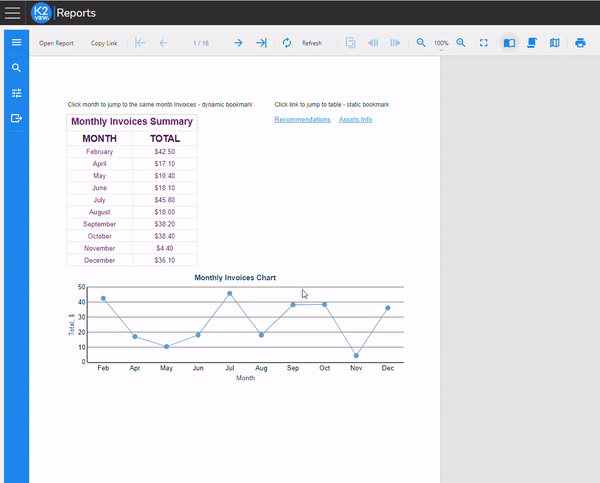Toggle multi-page view mode

pos(555,43)
